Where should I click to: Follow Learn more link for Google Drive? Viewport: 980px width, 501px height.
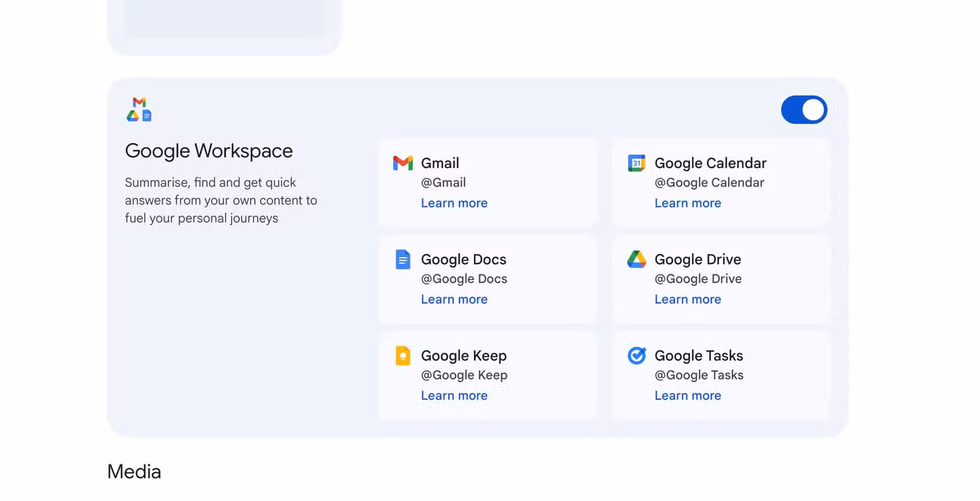(688, 299)
